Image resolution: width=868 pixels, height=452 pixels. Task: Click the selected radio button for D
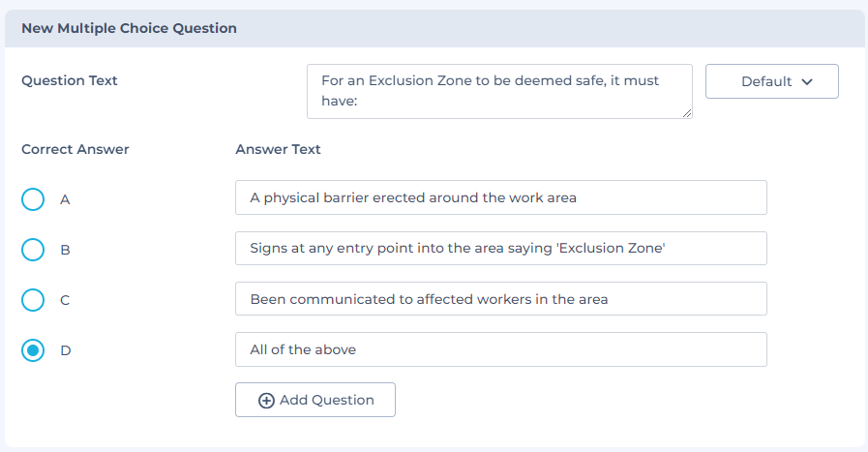coord(33,350)
